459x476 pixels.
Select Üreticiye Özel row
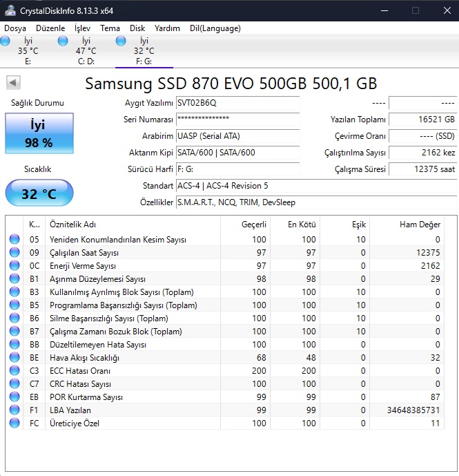pos(225,423)
